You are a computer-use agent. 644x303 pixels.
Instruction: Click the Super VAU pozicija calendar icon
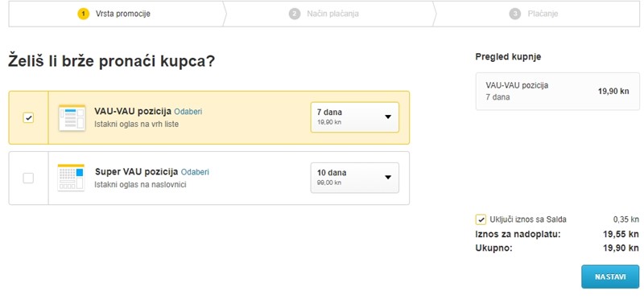71,178
